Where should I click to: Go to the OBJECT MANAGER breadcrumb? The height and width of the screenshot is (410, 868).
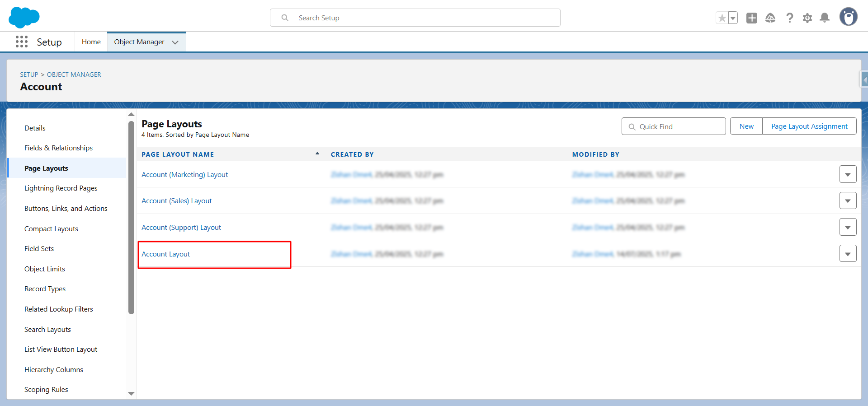coord(74,75)
